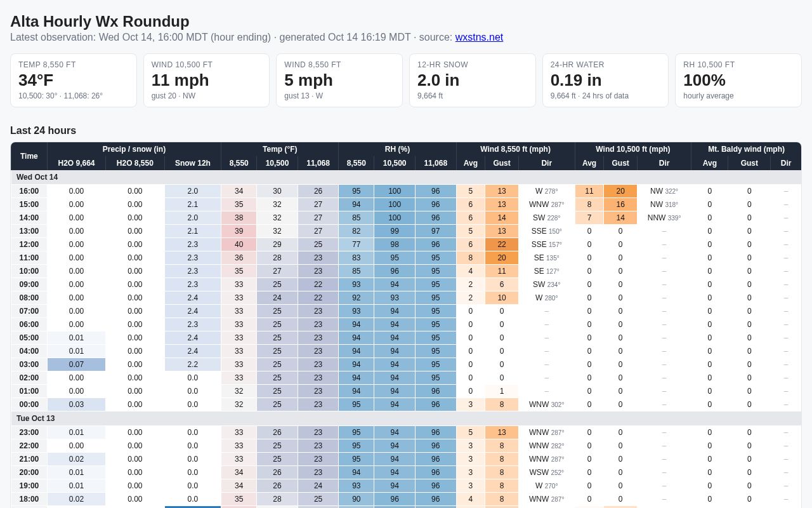Click the Wed Oct 14 date row
Image resolution: width=812 pixels, height=508 pixels.
click(x=406, y=177)
